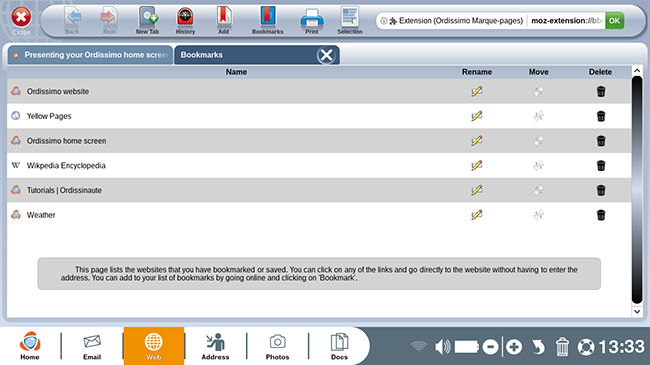Open the Tutorials | Ordissinaute bookmark
650x365 pixels.
point(64,190)
